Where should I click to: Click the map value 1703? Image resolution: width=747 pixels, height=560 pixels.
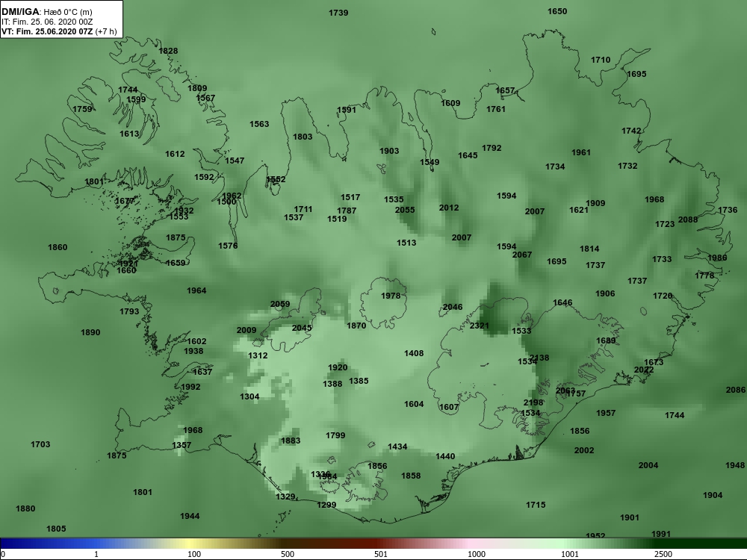pos(40,444)
